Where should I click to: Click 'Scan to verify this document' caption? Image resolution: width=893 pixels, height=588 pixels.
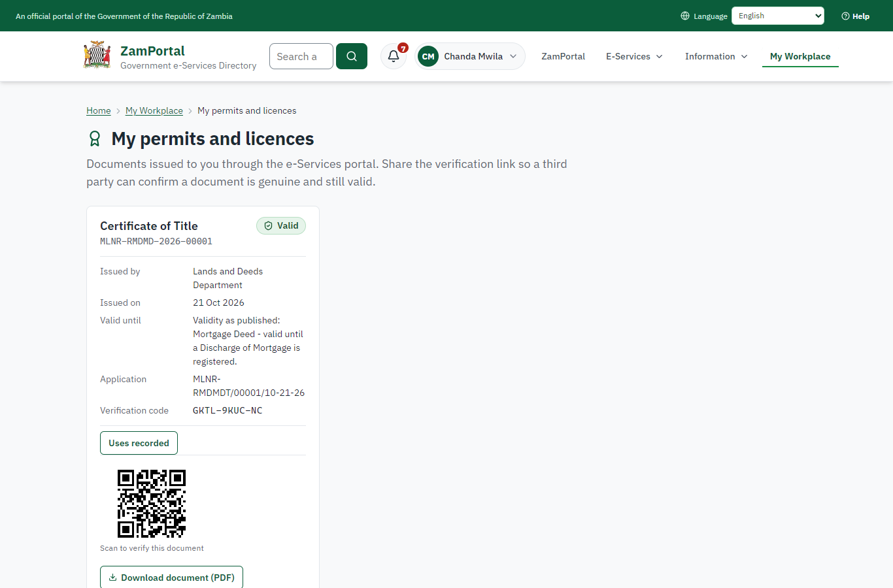pos(152,548)
